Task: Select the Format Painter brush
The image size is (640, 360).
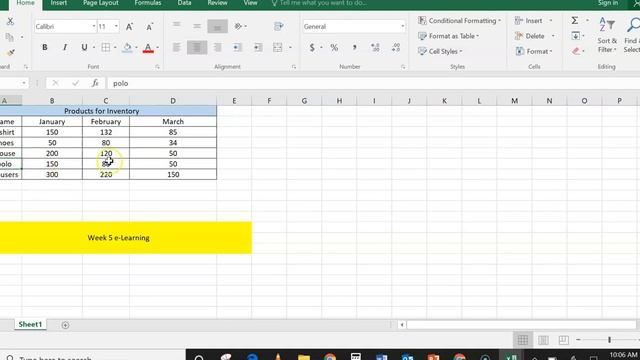Action: pos(10,52)
